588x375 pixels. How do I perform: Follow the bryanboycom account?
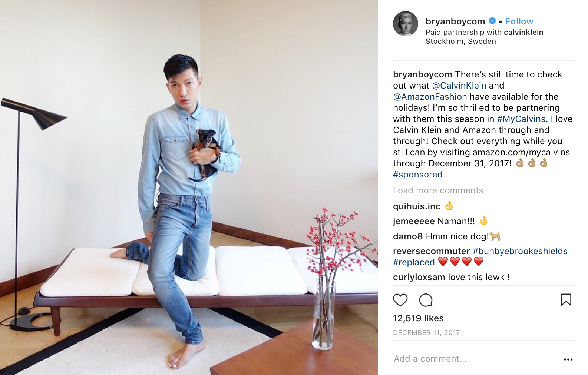(519, 21)
